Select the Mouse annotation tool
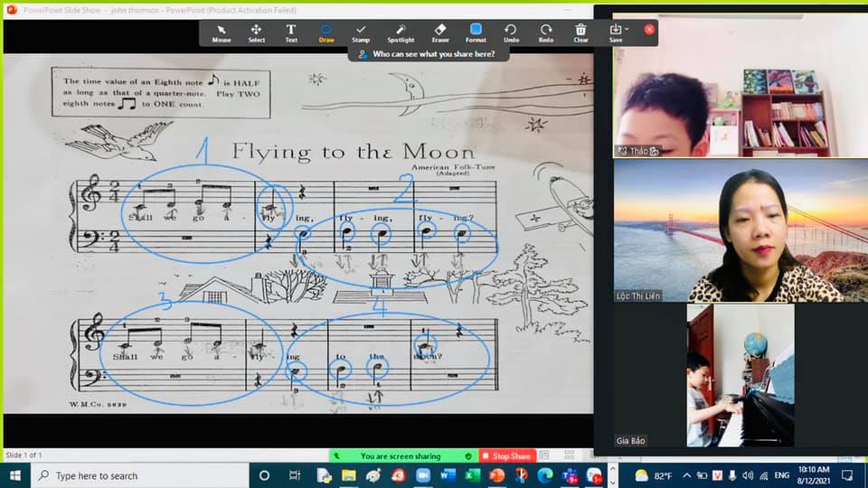Image resolution: width=868 pixels, height=488 pixels. 221,33
